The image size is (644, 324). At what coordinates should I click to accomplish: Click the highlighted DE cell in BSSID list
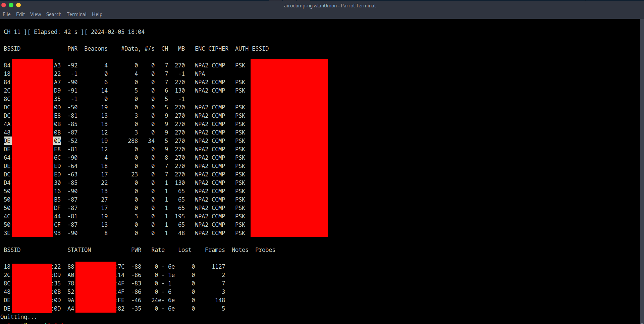click(7, 141)
